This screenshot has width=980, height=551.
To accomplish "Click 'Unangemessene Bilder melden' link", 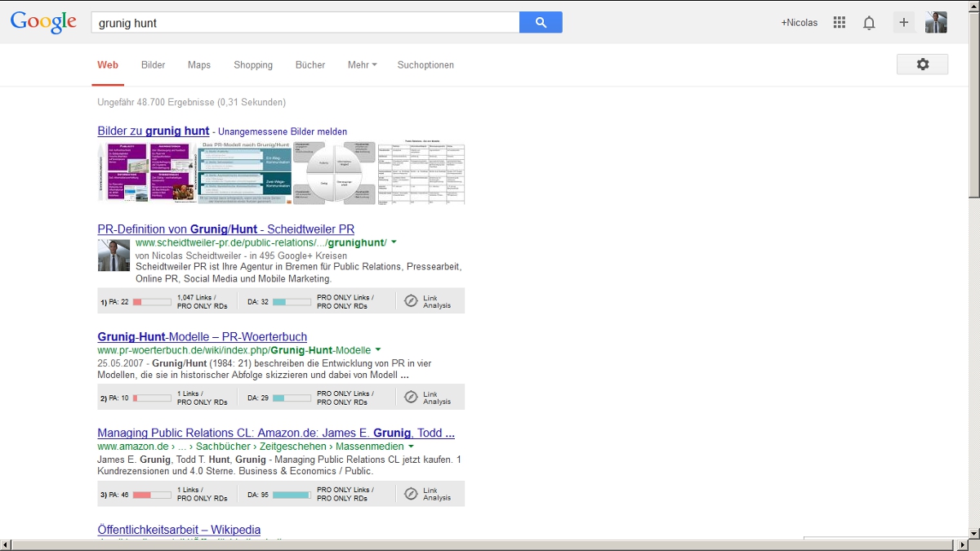I will (x=283, y=131).
